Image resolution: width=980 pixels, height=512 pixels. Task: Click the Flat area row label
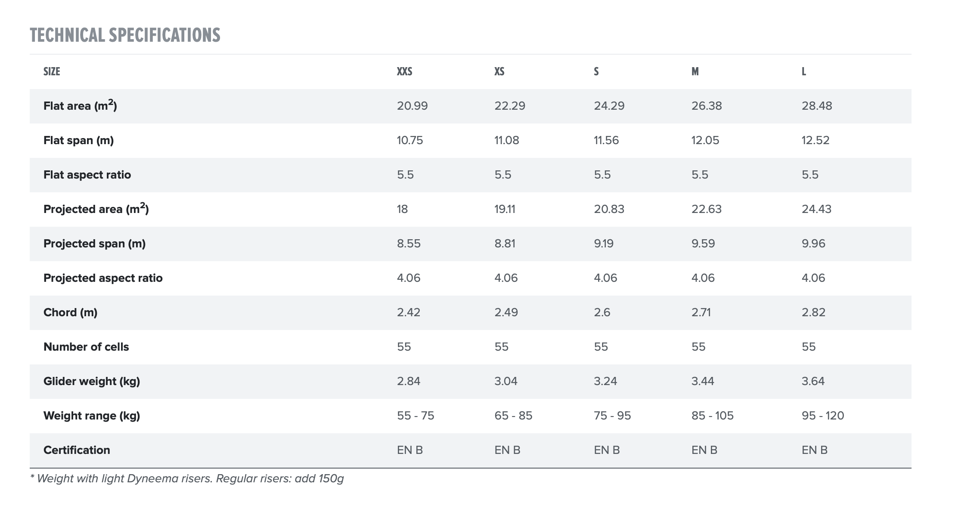coord(80,106)
